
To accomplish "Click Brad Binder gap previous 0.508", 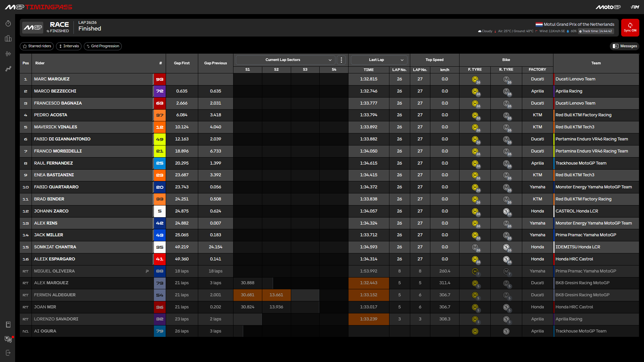I will [x=215, y=199].
